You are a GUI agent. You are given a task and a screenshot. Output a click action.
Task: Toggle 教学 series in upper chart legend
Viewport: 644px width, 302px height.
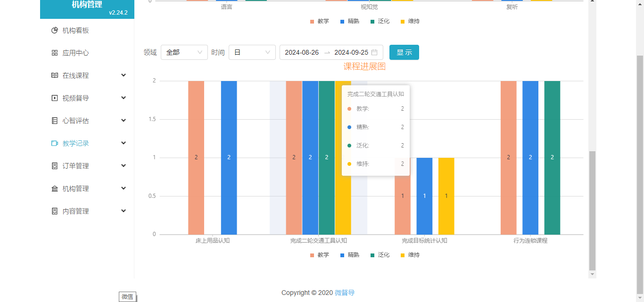pos(319,21)
